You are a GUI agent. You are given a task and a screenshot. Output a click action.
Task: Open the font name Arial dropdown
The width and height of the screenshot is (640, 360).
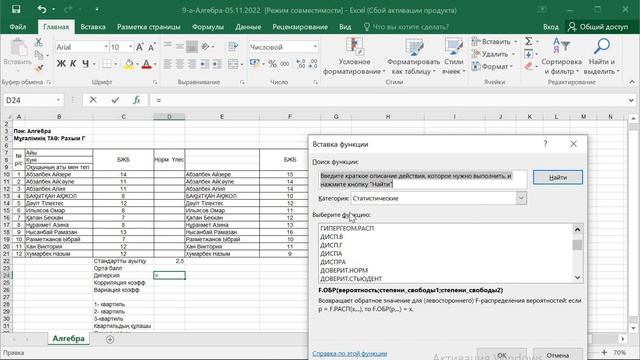106,47
